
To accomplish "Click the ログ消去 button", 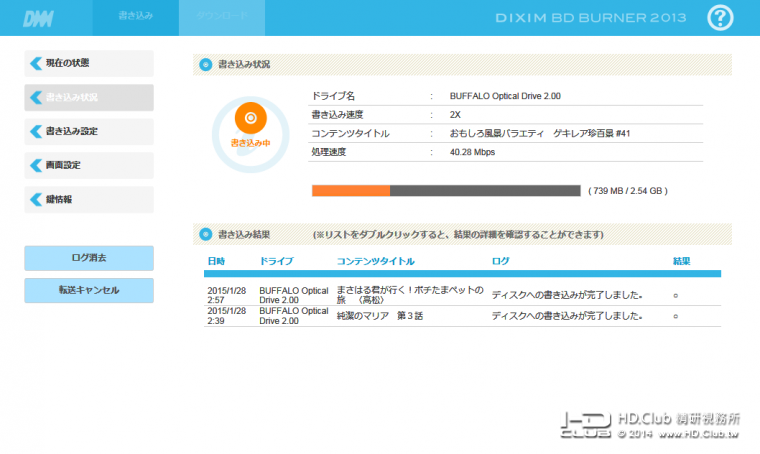I will pyautogui.click(x=89, y=258).
